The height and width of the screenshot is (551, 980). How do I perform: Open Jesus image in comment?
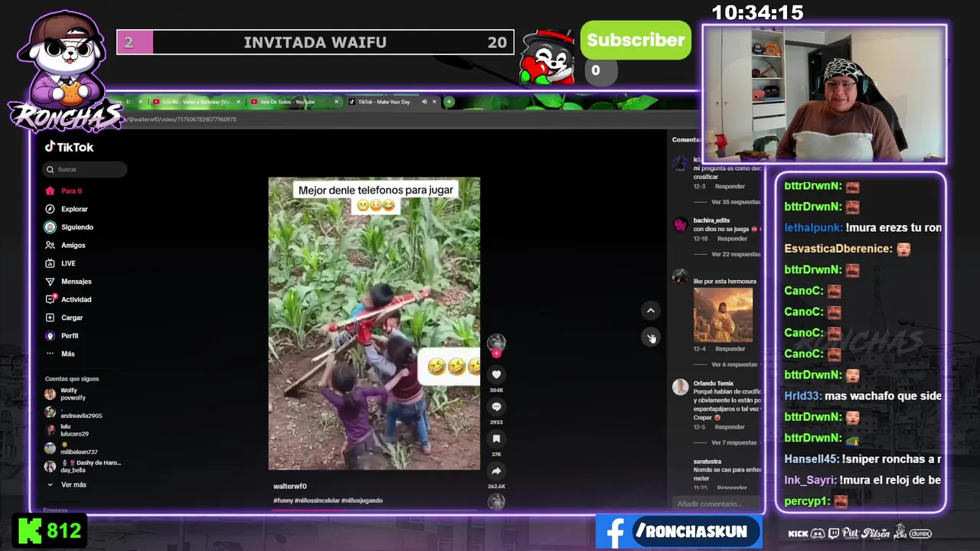[723, 315]
